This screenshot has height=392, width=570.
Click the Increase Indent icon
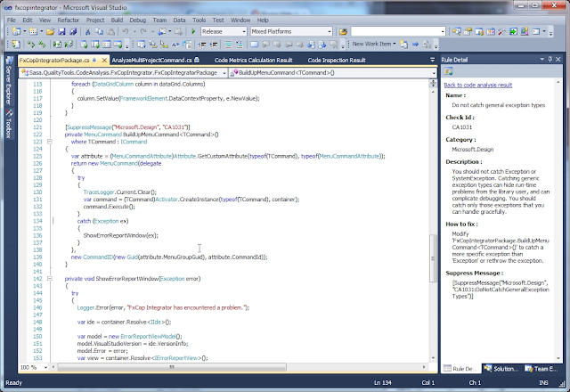tap(214, 45)
